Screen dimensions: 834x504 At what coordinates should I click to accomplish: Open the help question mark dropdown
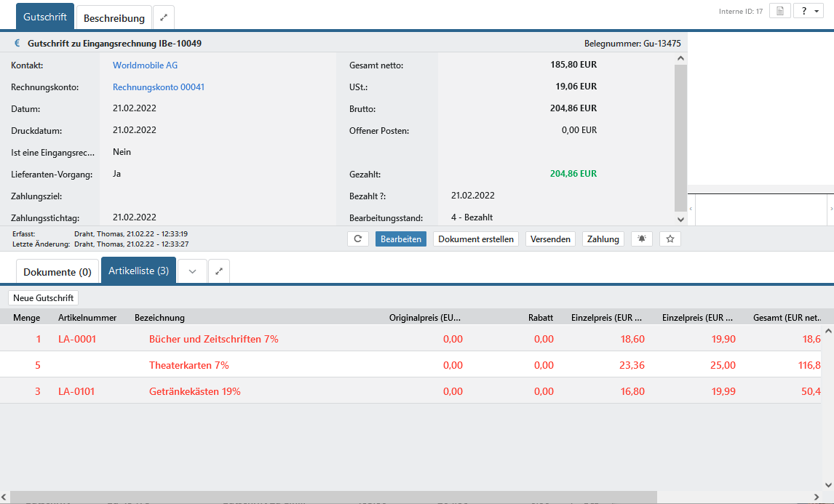click(x=808, y=11)
